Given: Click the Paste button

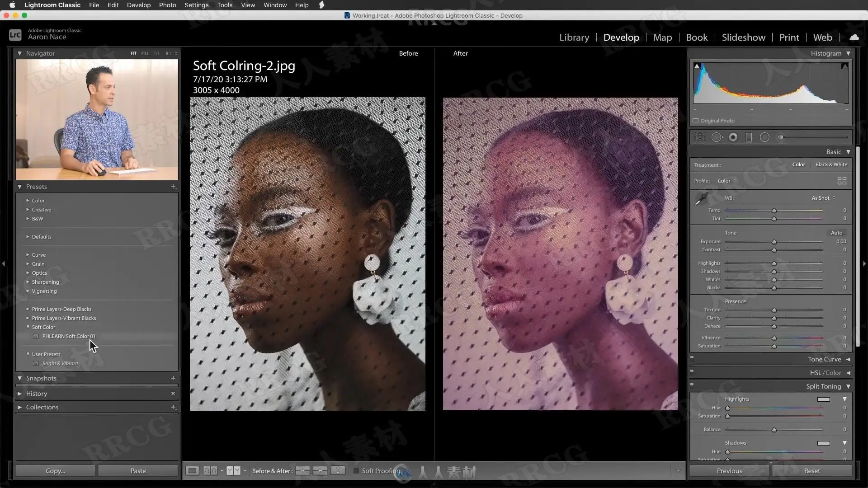Looking at the screenshot, I should tap(138, 471).
